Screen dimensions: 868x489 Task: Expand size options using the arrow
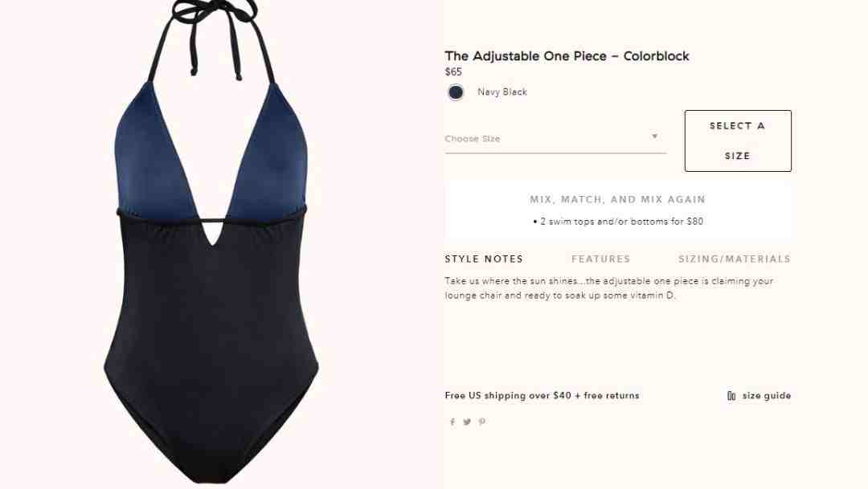[x=654, y=136]
